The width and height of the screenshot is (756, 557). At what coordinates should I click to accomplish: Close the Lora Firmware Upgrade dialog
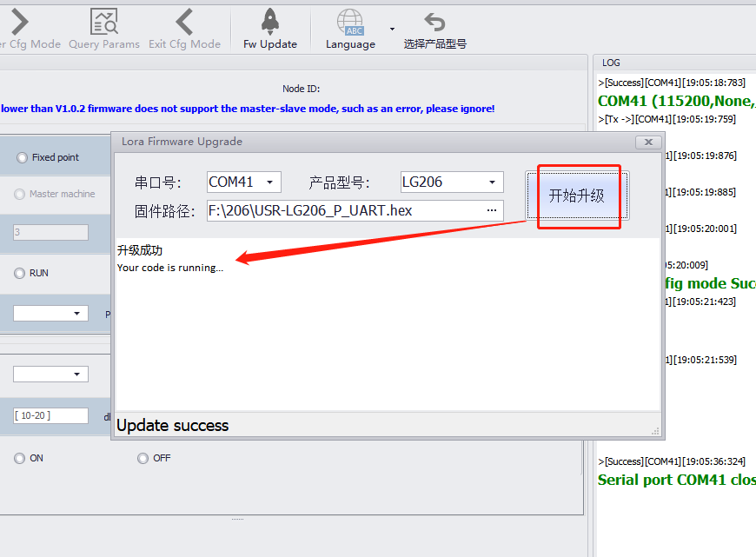[647, 142]
